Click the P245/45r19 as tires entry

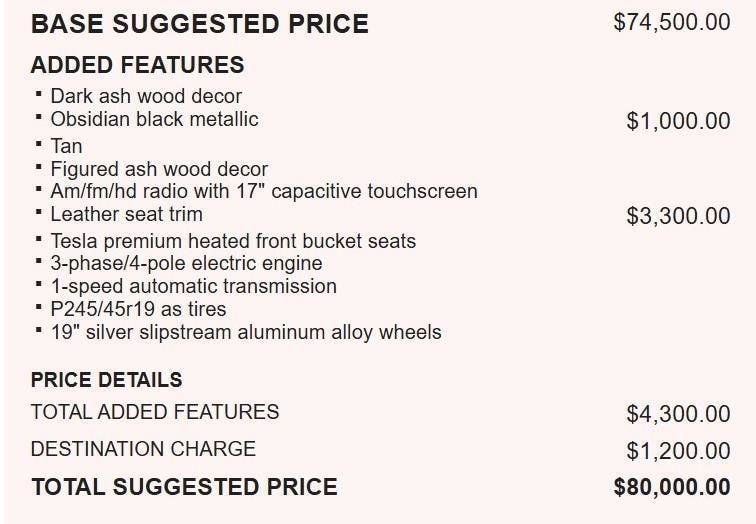(138, 309)
